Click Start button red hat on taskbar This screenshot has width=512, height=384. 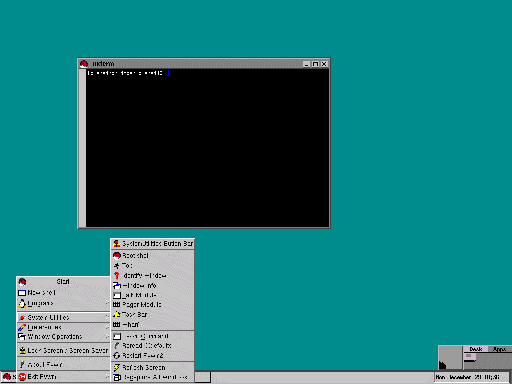click(x=9, y=377)
